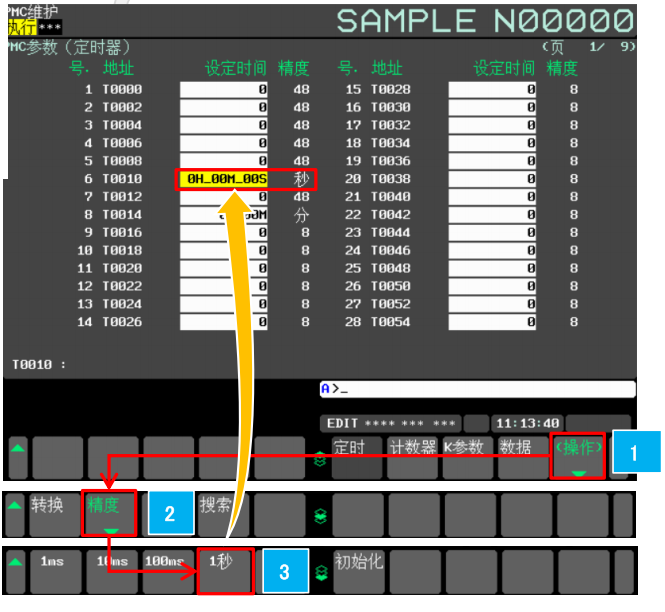The image size is (665, 612).
Task: Select the T0028 setting time field
Action: click(492, 89)
